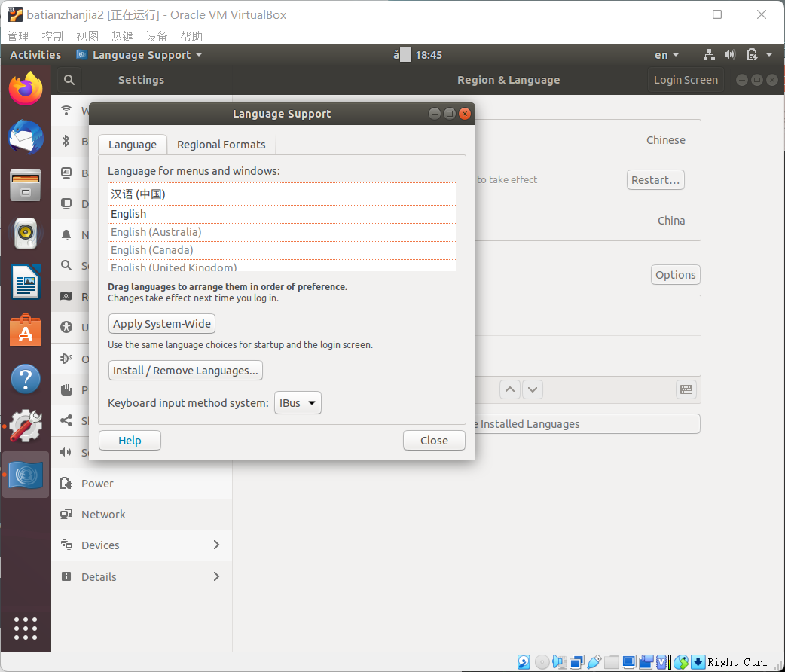Open Ubuntu Software store icon
The image size is (785, 672).
(26, 330)
